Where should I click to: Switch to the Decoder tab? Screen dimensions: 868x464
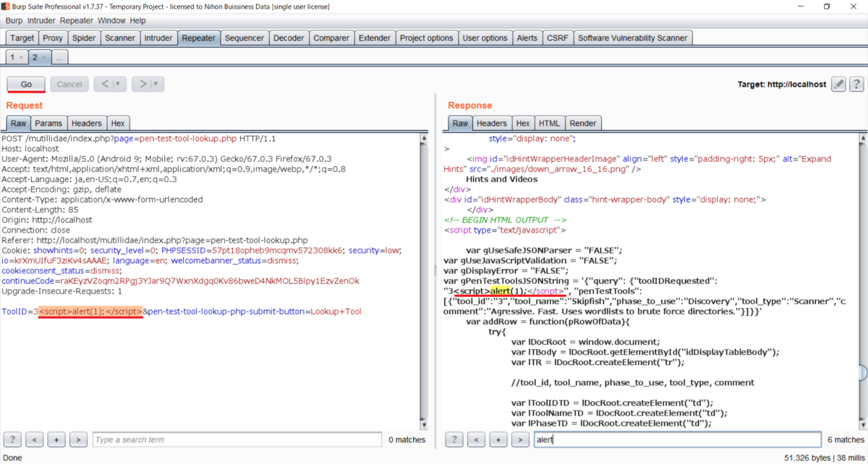click(289, 38)
